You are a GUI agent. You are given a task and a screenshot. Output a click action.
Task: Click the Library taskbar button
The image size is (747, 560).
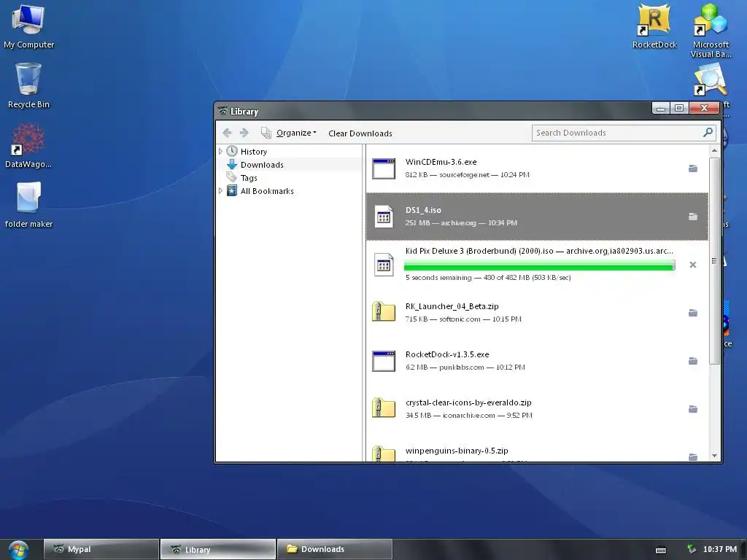click(217, 549)
